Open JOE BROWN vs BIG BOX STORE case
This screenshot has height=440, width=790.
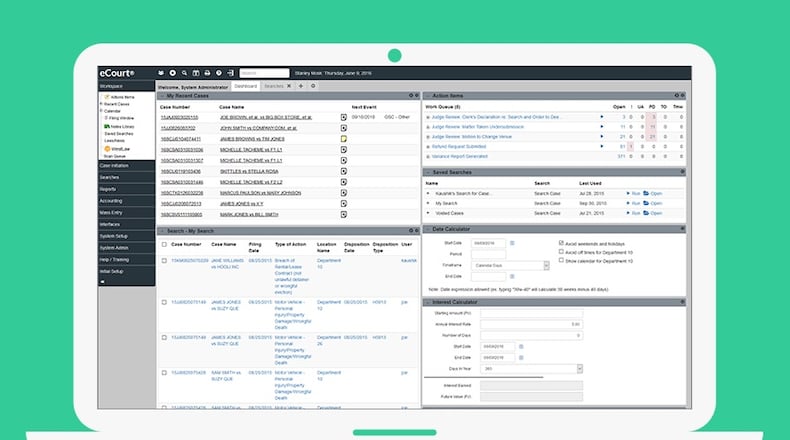266,117
